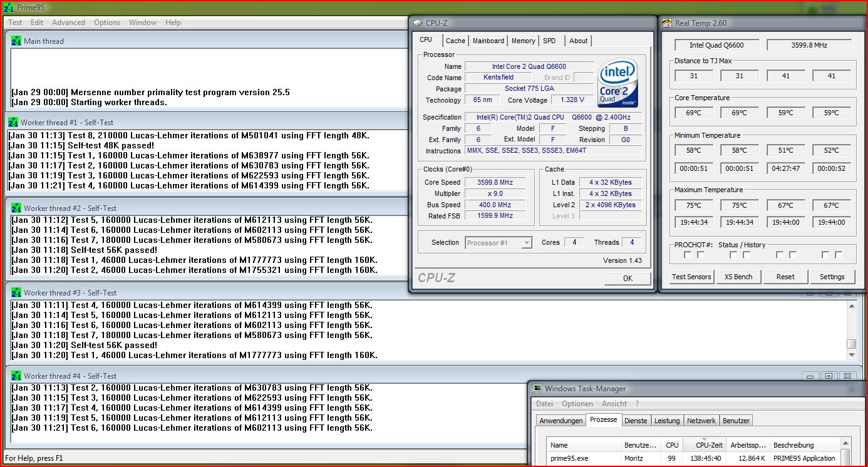Click the Prime95 title bar icon
The width and height of the screenshot is (868, 467).
tap(9, 8)
